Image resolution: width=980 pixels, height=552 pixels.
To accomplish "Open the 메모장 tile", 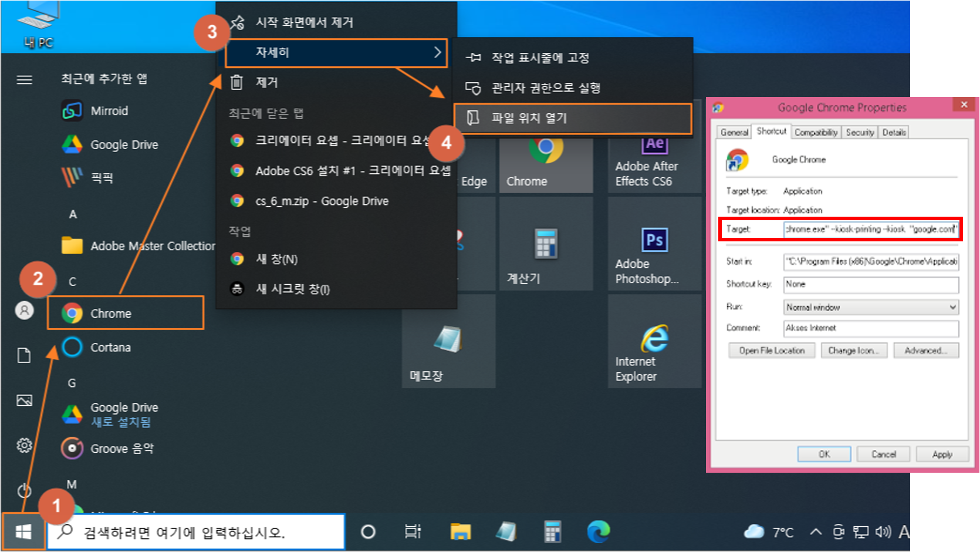I will click(448, 341).
